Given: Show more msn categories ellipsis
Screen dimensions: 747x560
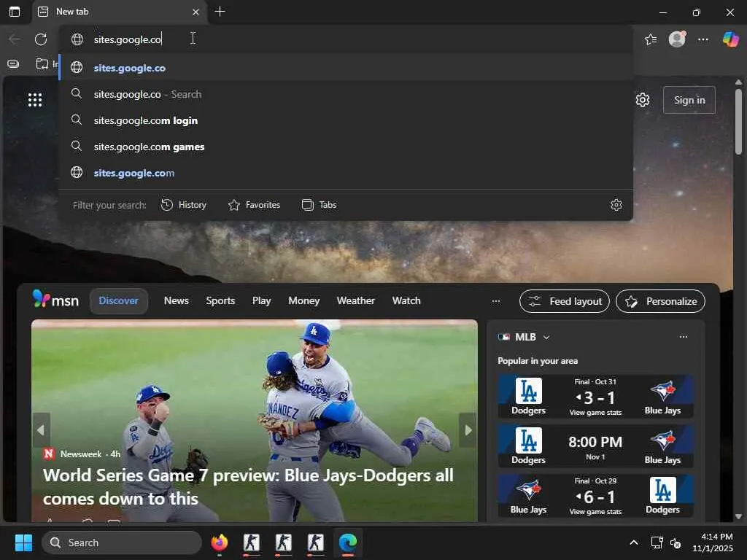Looking at the screenshot, I should coord(496,301).
